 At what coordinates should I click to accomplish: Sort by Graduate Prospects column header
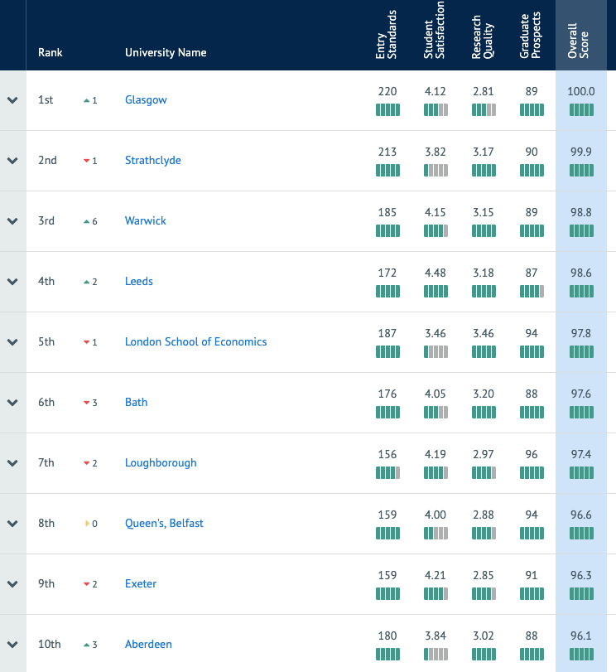tap(531, 35)
